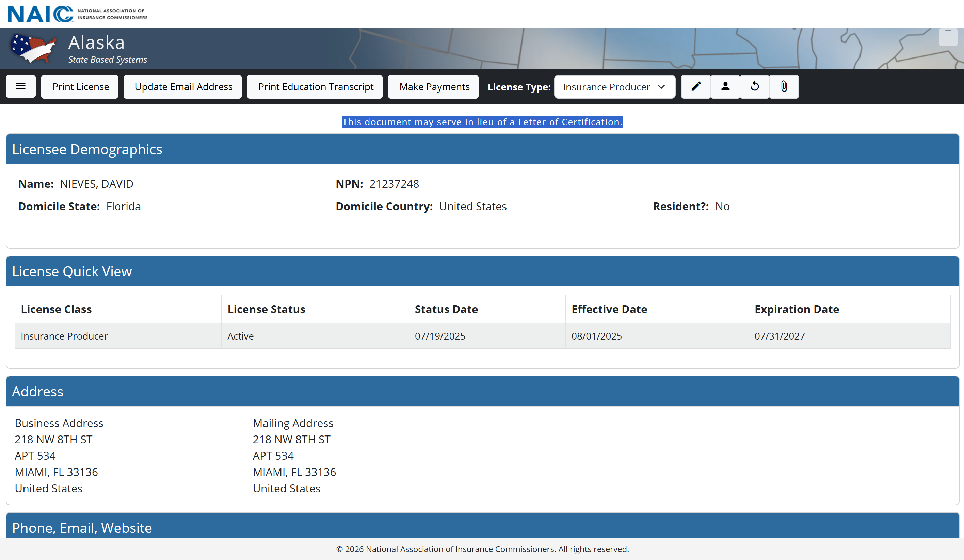
Task: Click the License Quick View section header
Action: point(482,271)
